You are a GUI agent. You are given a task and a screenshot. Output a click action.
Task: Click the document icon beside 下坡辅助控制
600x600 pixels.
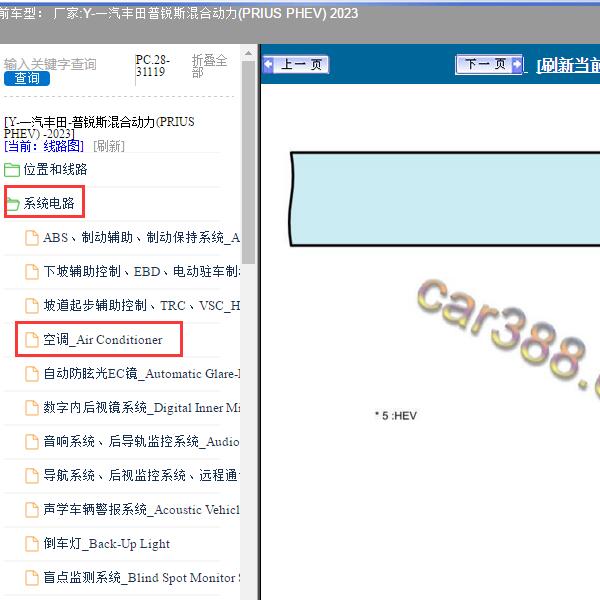pyautogui.click(x=32, y=272)
